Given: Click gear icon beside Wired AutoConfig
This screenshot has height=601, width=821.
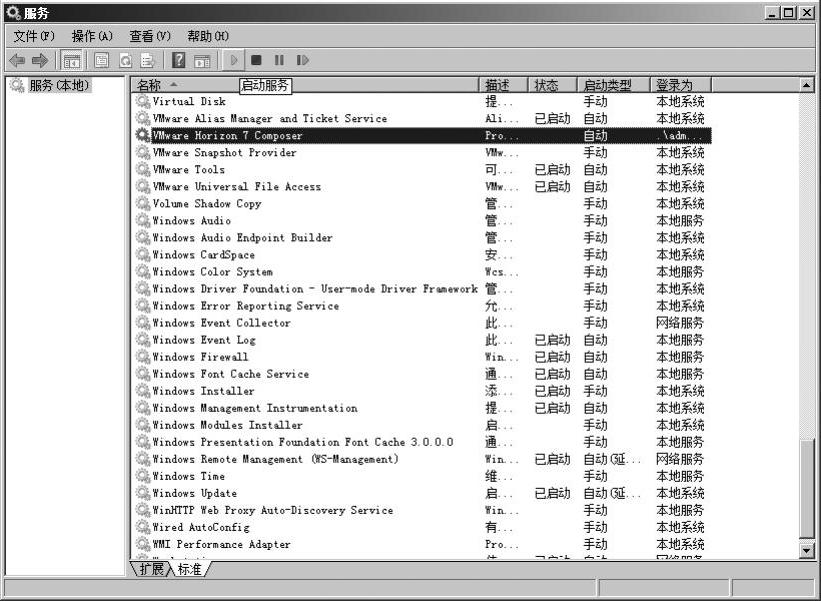Looking at the screenshot, I should pyautogui.click(x=142, y=527).
